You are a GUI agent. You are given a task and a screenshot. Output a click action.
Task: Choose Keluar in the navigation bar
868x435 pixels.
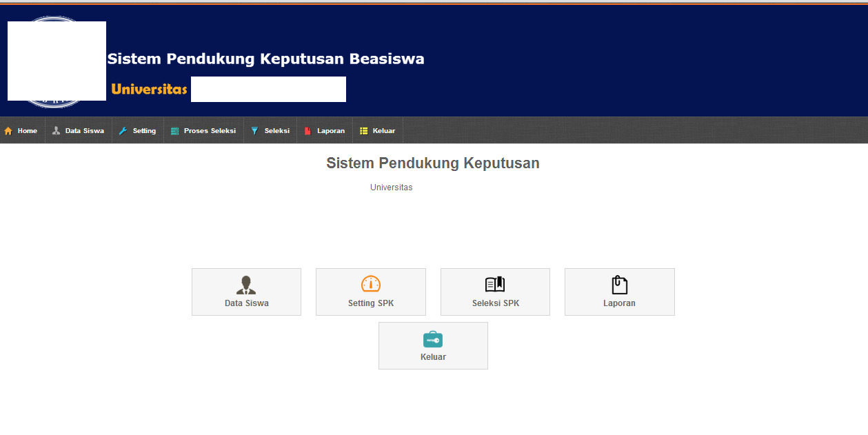[x=378, y=131]
